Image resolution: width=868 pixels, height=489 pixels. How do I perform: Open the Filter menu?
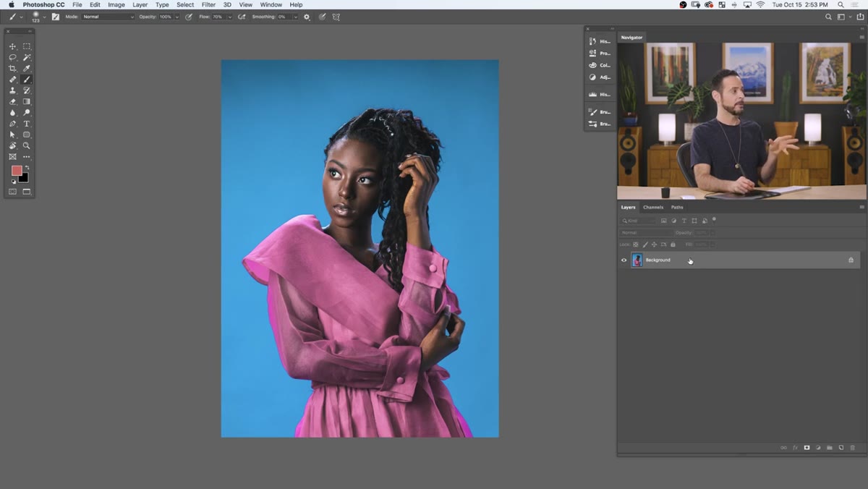point(208,4)
